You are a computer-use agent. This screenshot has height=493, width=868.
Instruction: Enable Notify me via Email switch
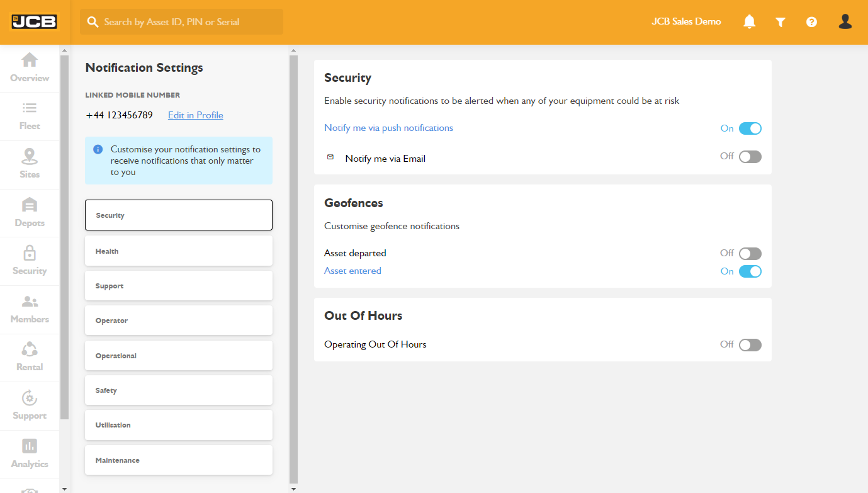click(x=750, y=157)
